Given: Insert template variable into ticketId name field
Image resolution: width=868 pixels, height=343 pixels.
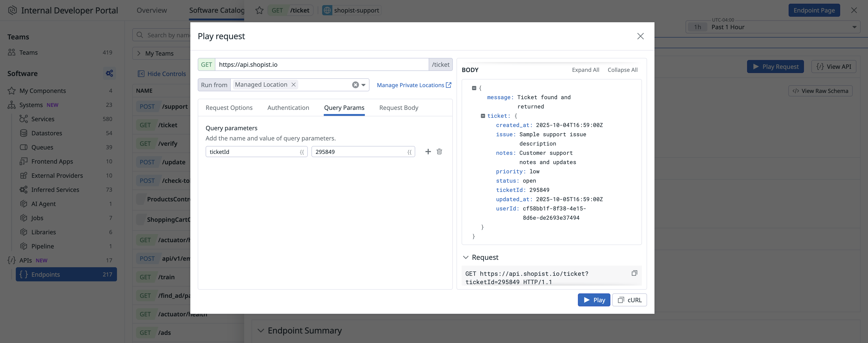Looking at the screenshot, I should click(302, 152).
